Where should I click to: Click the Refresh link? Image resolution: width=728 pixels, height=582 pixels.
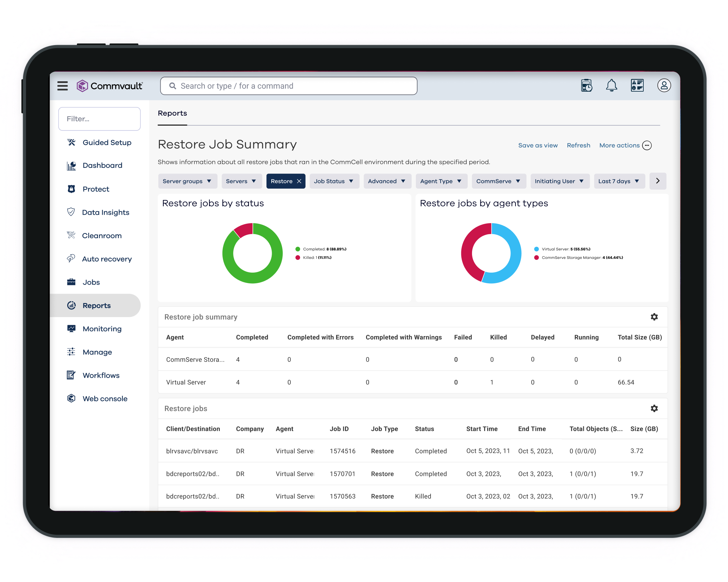578,145
